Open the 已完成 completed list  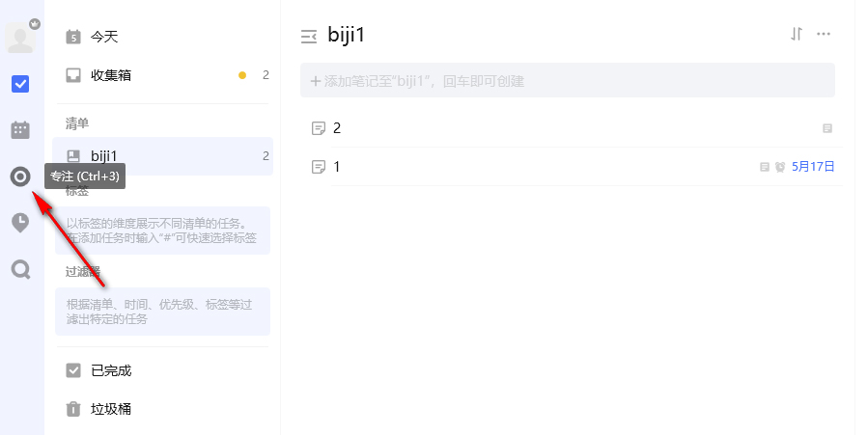163,370
